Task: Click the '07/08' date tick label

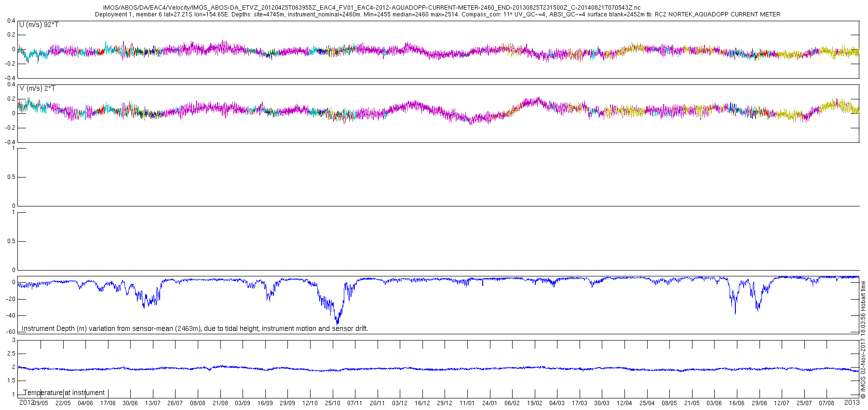Action: point(827,403)
